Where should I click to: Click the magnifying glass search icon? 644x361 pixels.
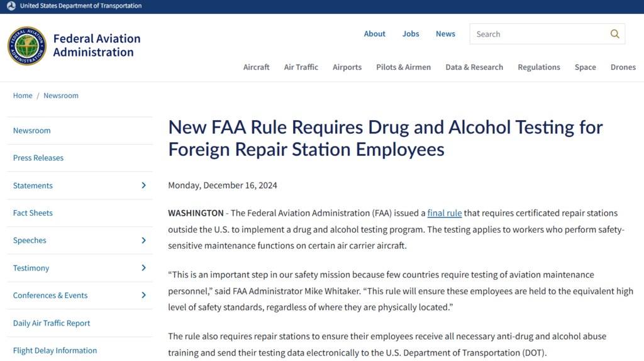pos(614,34)
